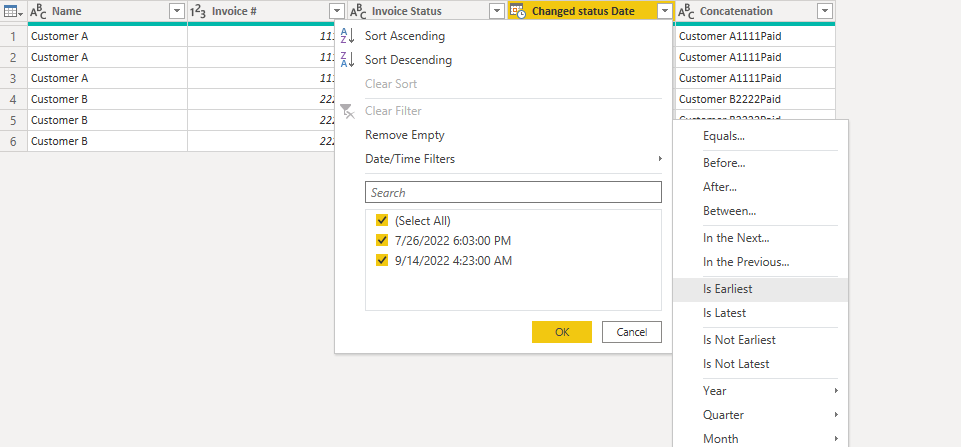The image size is (961, 447).
Task: Click the date/time type icon of Changed status Date
Action: click(518, 11)
